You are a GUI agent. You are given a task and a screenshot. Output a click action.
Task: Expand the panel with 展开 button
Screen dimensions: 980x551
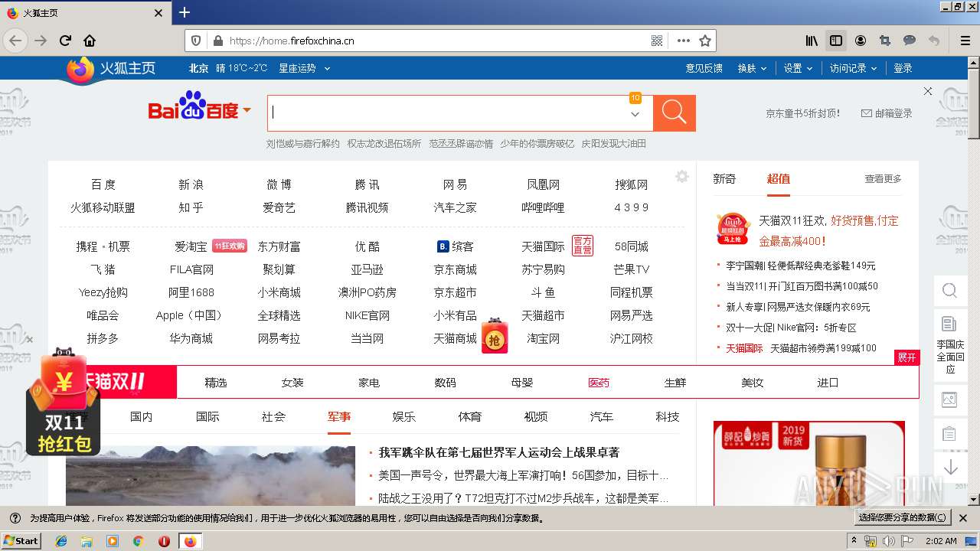point(906,357)
